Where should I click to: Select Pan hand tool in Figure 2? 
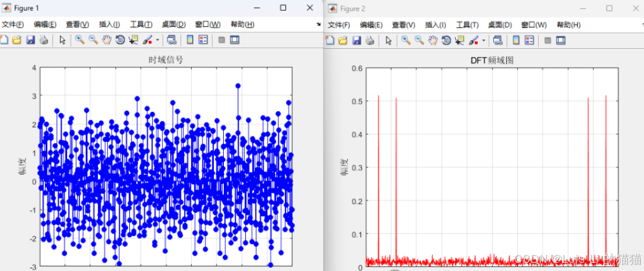[433, 39]
